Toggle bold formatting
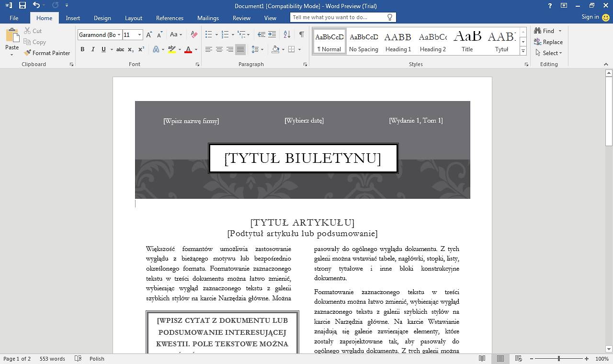 82,49
